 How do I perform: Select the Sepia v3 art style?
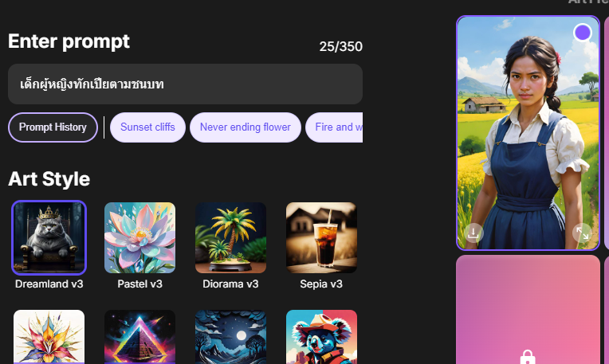pyautogui.click(x=321, y=237)
